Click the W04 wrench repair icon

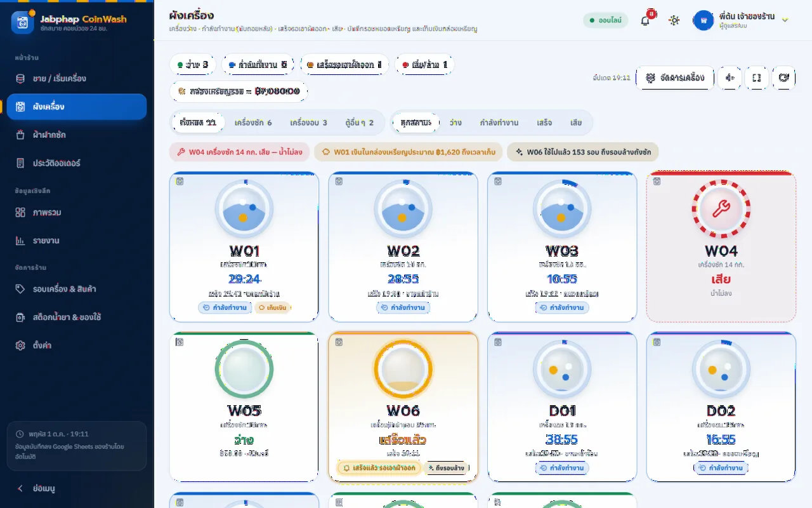[721, 209]
